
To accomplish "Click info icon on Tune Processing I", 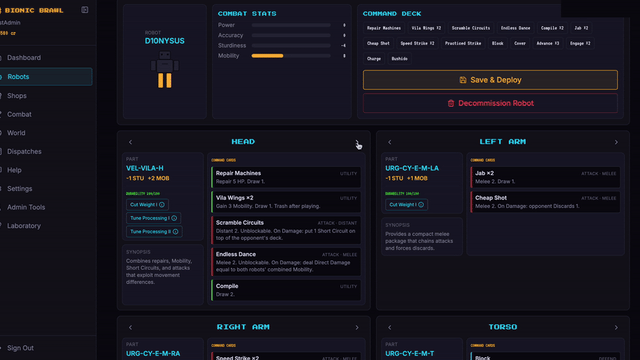I will 174,218.
